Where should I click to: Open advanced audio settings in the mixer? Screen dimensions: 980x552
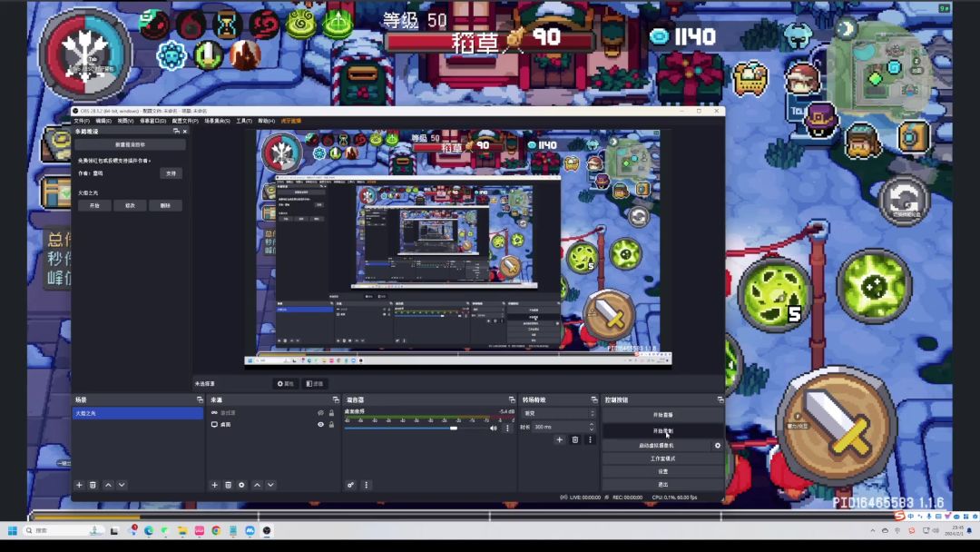click(350, 485)
